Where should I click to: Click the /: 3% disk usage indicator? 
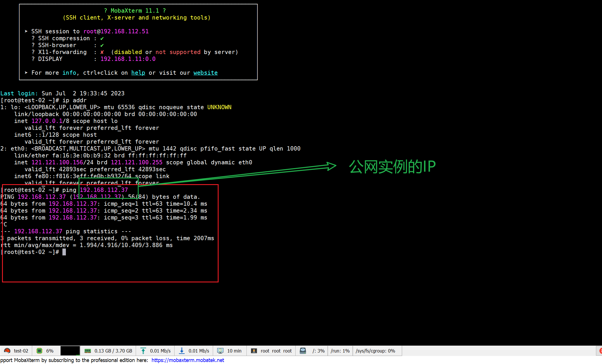[x=318, y=350]
